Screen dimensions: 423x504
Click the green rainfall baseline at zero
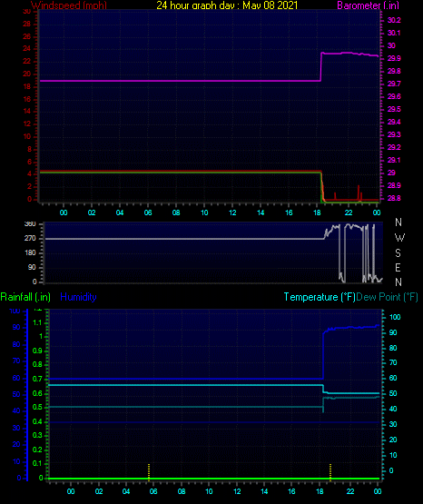tap(213, 479)
